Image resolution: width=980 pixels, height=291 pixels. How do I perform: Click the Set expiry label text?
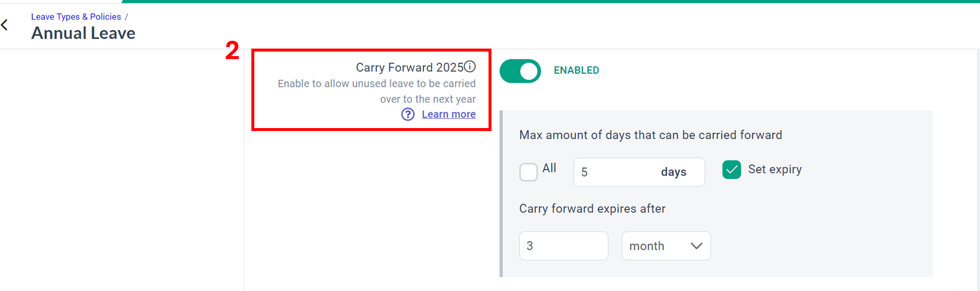tap(775, 169)
